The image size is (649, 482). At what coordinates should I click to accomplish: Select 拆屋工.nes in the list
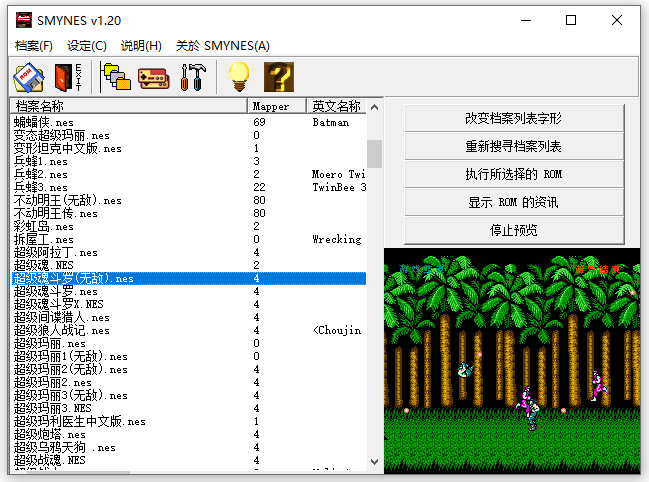(x=43, y=239)
